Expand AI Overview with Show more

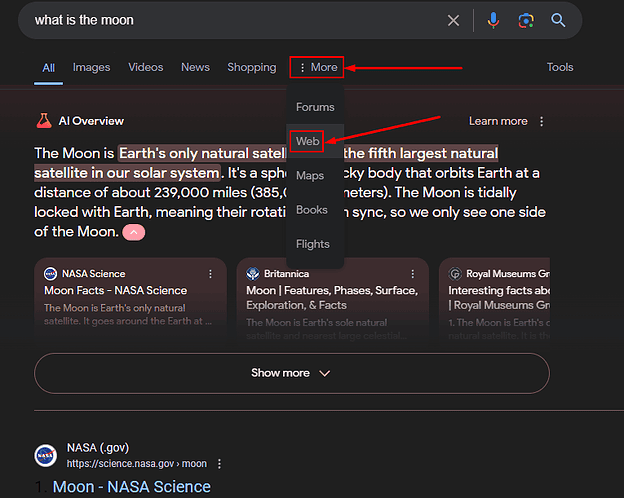click(x=292, y=373)
